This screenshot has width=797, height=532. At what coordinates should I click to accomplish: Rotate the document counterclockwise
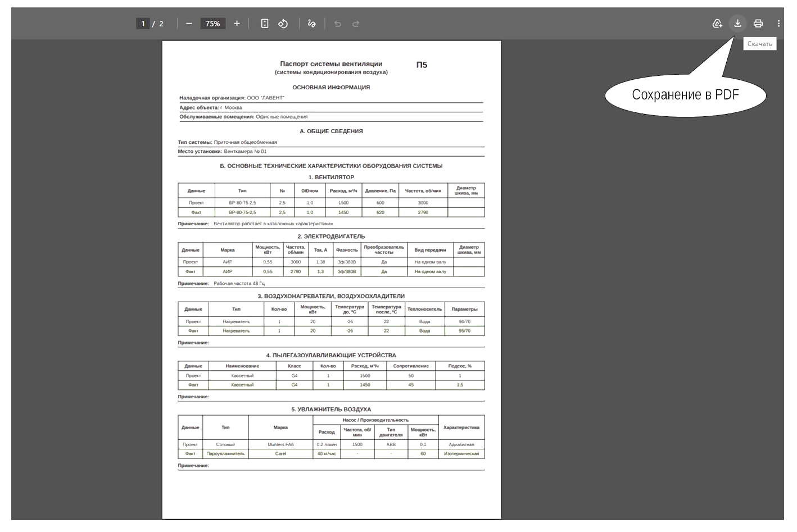(283, 24)
